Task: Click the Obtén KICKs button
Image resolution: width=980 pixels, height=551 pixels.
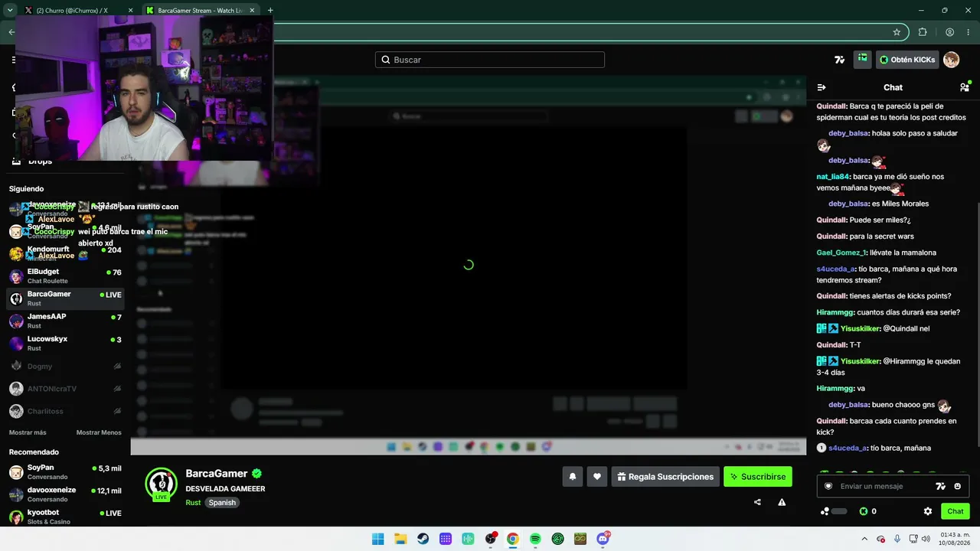Action: [907, 60]
